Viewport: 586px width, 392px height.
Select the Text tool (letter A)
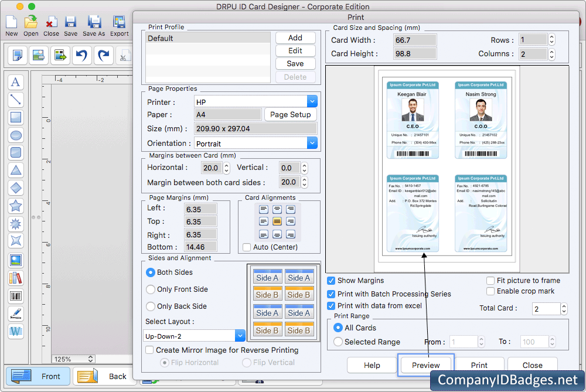tap(16, 82)
